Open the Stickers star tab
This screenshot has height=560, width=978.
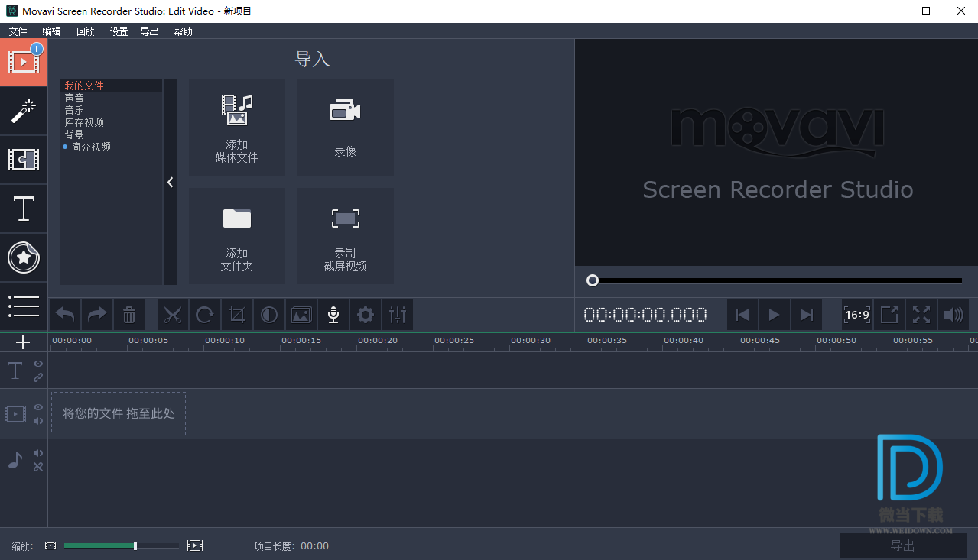pyautogui.click(x=24, y=257)
